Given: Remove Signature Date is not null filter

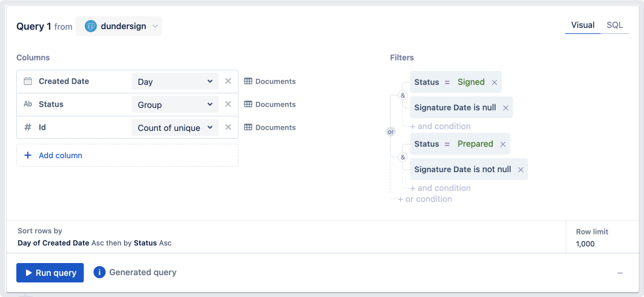Looking at the screenshot, I should [x=521, y=170].
